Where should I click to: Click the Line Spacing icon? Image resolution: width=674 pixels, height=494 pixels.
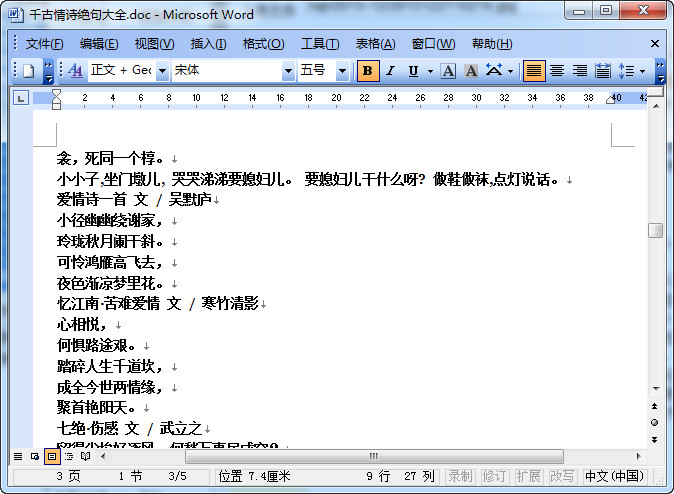point(626,71)
